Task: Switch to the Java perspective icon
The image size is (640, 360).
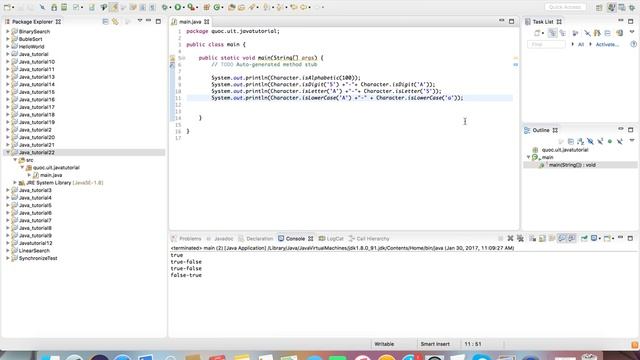Action: point(611,7)
